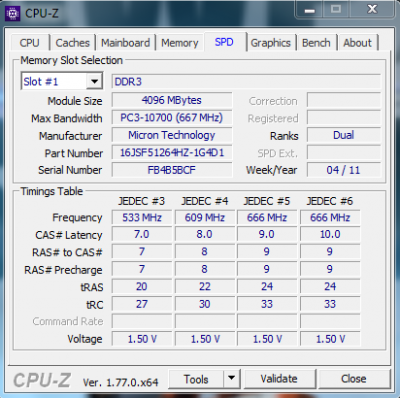
Task: Open the About tab
Action: tap(358, 43)
